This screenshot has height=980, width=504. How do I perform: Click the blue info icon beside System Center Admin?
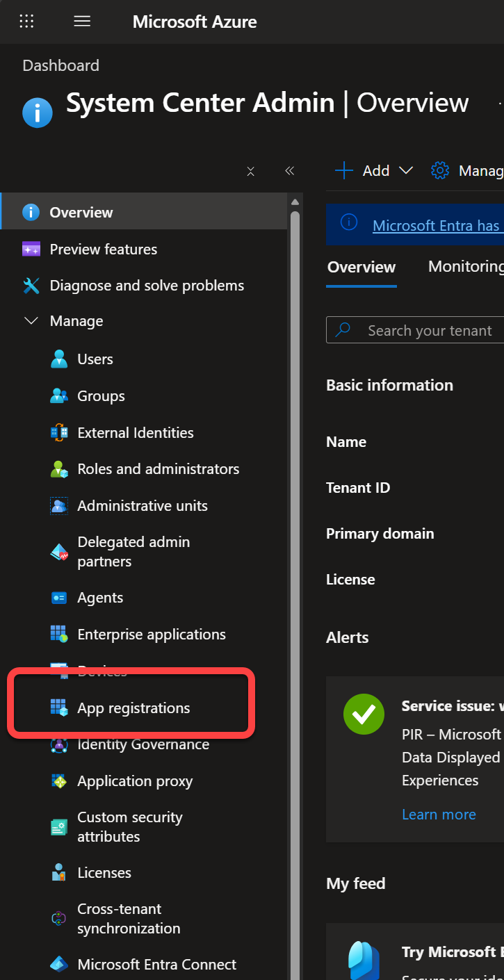(38, 113)
